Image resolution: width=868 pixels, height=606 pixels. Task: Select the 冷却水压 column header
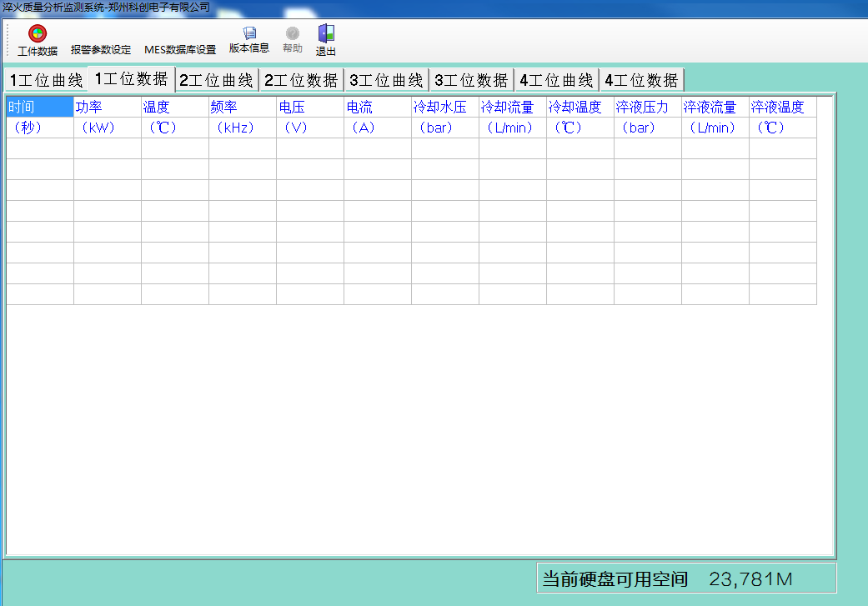pos(445,108)
